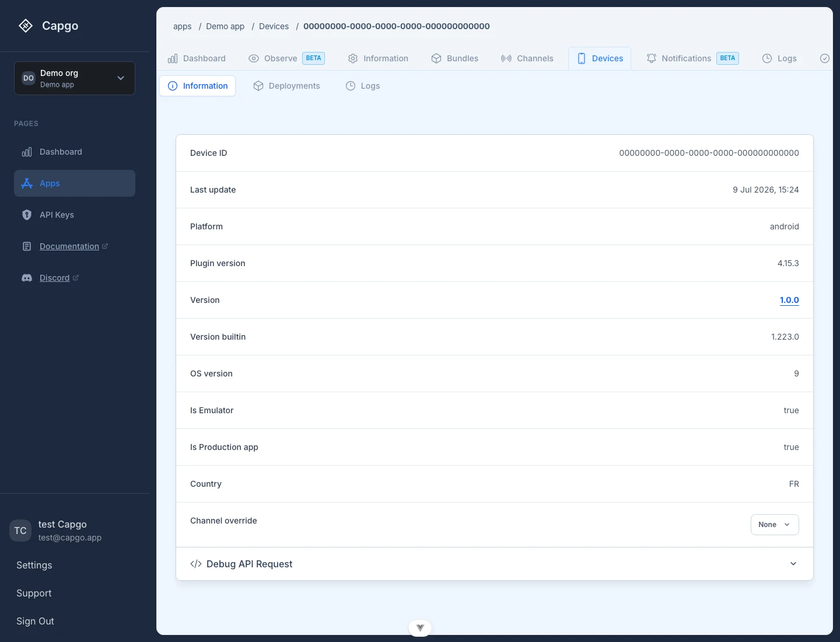This screenshot has height=642, width=840.
Task: Click Sign Out in the sidebar
Action: pos(35,621)
